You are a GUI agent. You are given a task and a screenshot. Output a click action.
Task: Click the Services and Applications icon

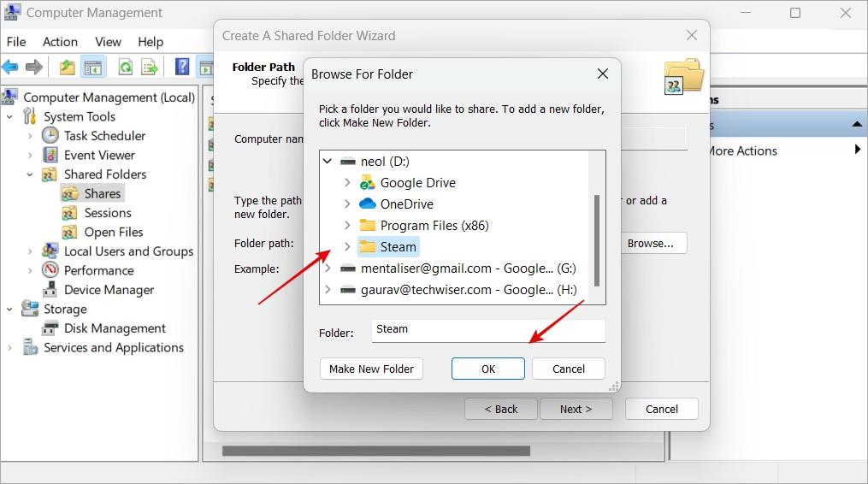point(30,347)
